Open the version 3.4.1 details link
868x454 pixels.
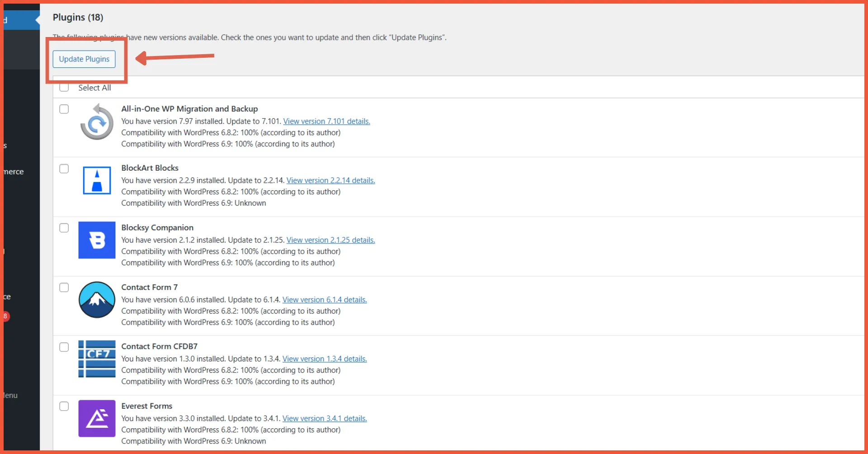(x=324, y=418)
